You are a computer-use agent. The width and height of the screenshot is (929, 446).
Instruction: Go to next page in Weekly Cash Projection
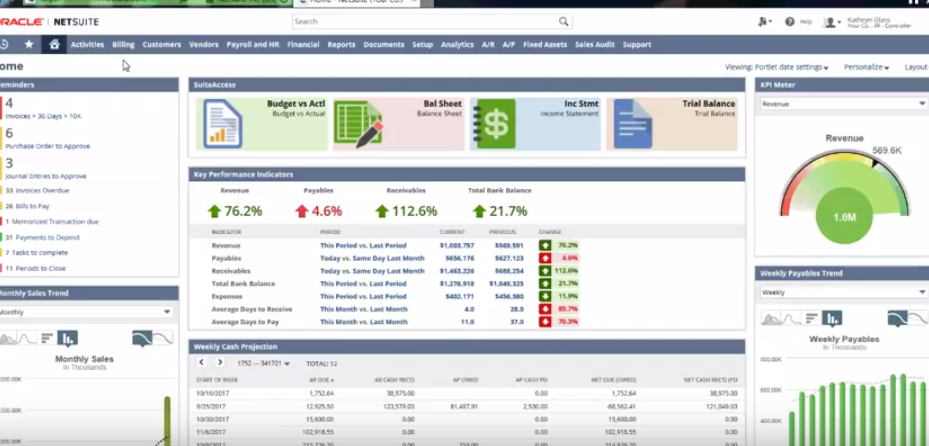[x=220, y=362]
